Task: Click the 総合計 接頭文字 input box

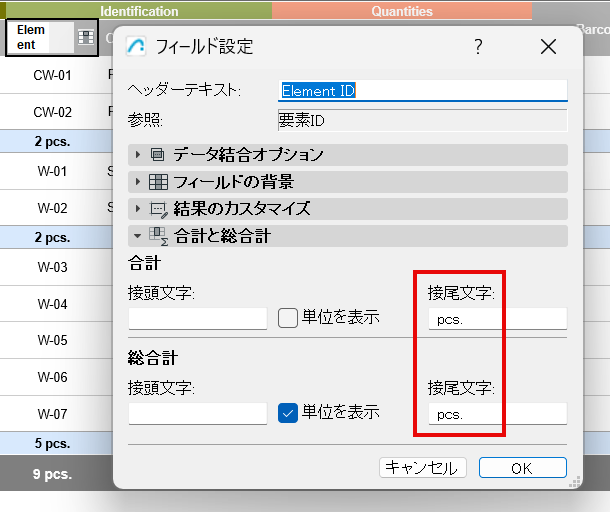Action: [x=198, y=414]
